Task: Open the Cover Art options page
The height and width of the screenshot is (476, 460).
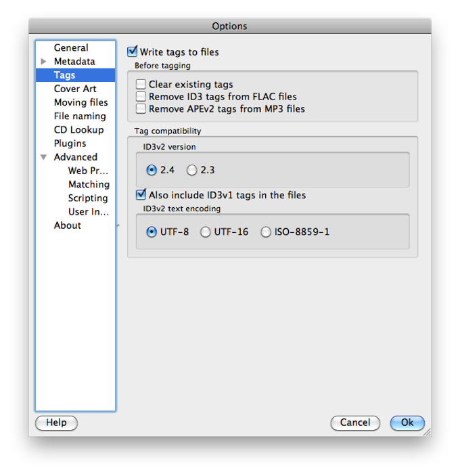Action: [x=75, y=89]
